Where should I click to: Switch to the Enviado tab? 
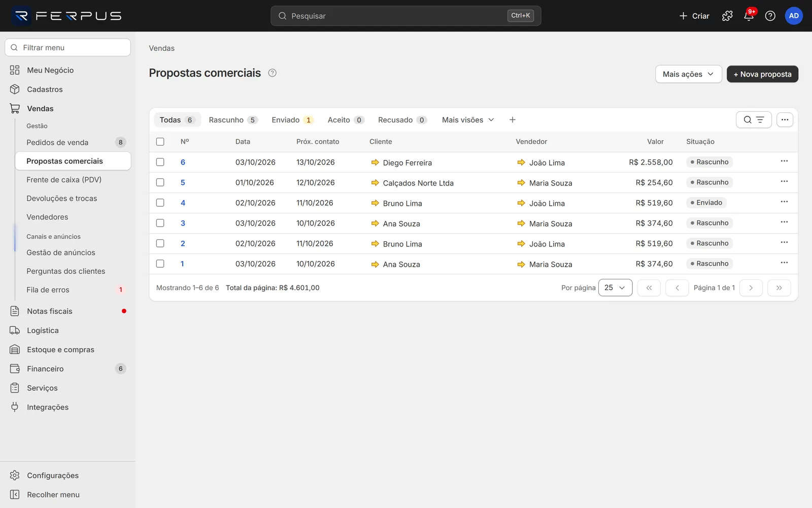292,120
